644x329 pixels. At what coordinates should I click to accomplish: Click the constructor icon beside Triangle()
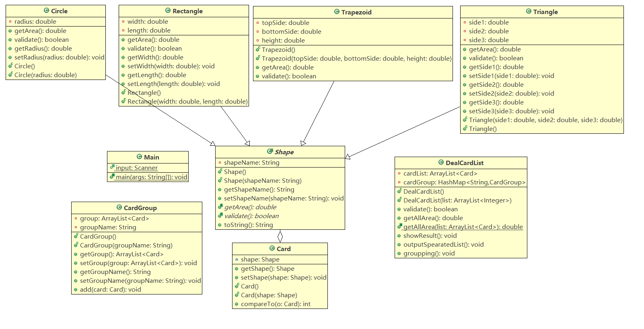(x=465, y=128)
